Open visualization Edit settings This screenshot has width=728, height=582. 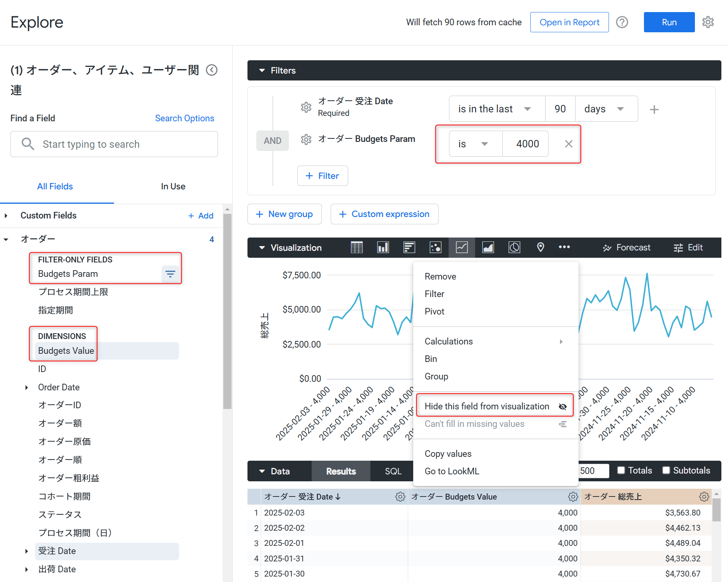688,248
